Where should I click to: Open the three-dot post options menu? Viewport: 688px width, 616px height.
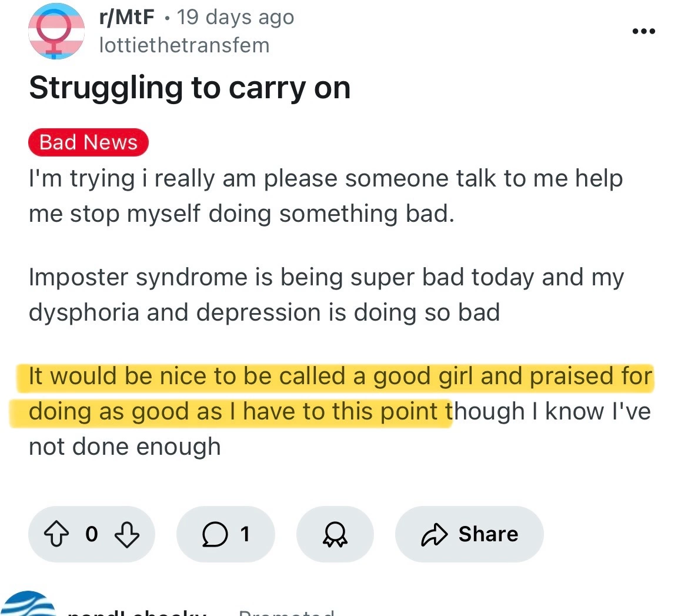point(644,31)
